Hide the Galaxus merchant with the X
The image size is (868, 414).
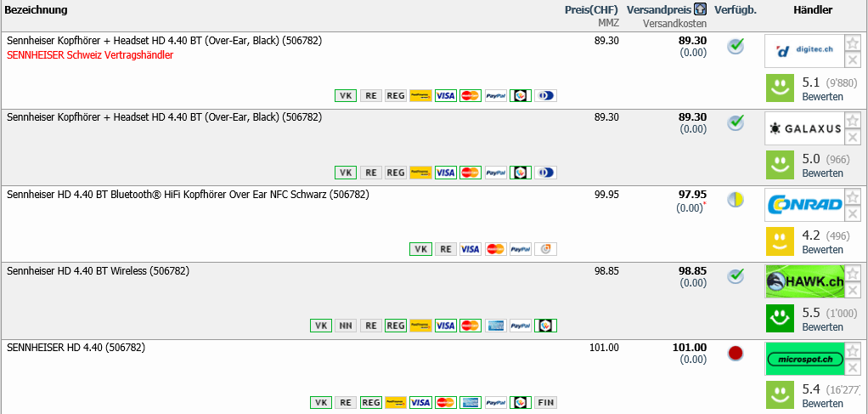click(x=853, y=137)
